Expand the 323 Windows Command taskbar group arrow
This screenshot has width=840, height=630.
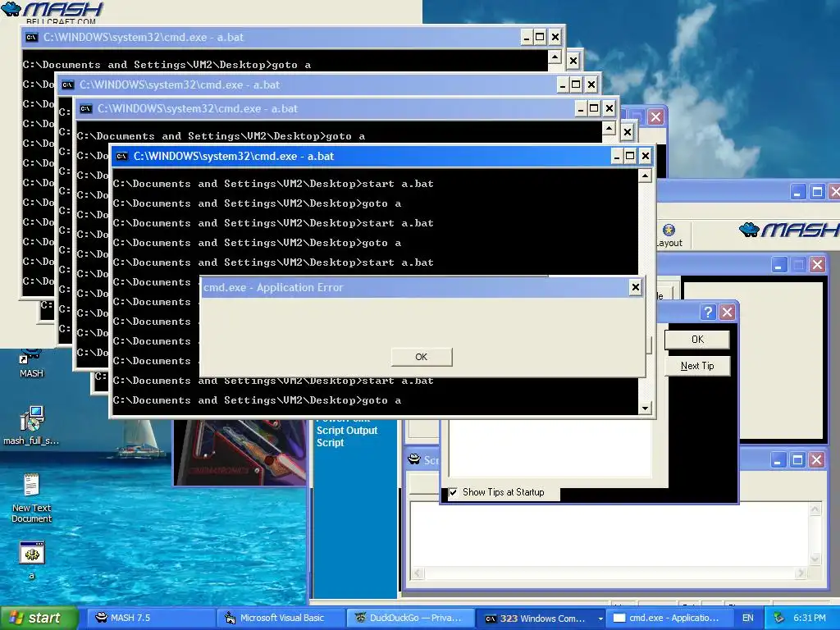pyautogui.click(x=600, y=619)
